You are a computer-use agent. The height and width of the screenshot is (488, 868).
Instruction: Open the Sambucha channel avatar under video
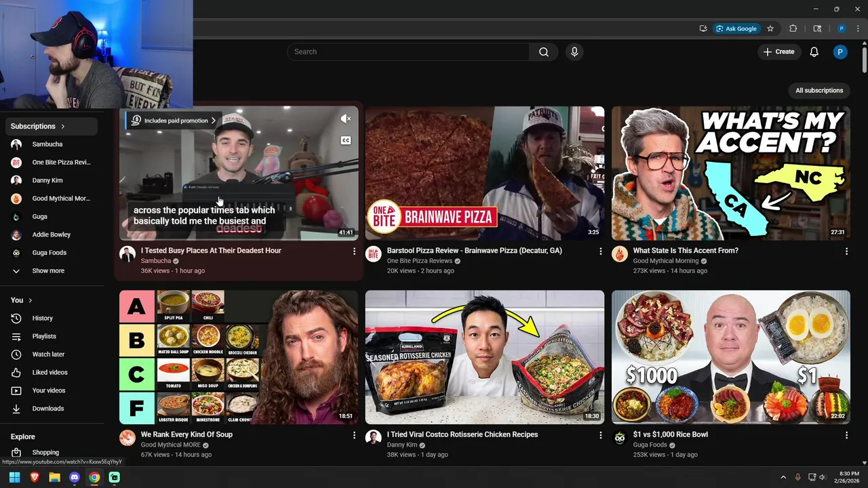[127, 254]
